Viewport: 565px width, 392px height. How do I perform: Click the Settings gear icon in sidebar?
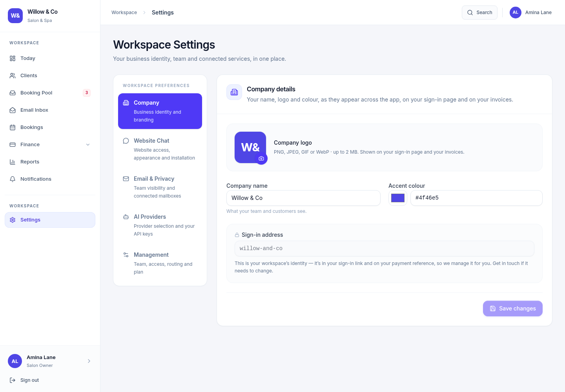[13, 220]
